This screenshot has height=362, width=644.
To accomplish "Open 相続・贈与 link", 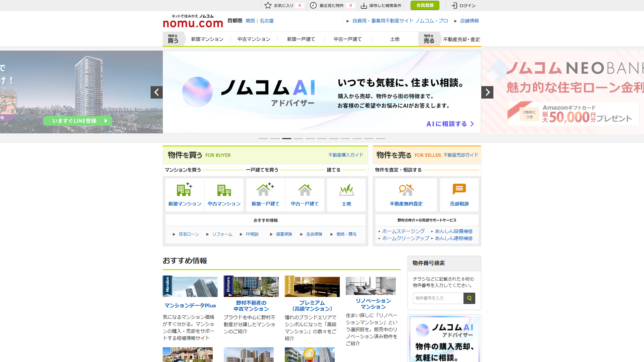I will (346, 234).
